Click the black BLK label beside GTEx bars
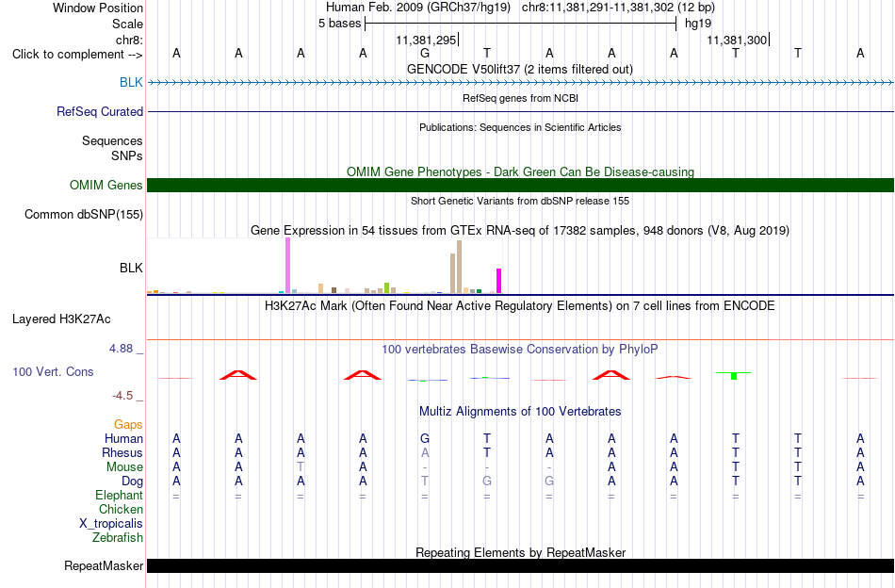This screenshot has width=895, height=588. pyautogui.click(x=131, y=268)
